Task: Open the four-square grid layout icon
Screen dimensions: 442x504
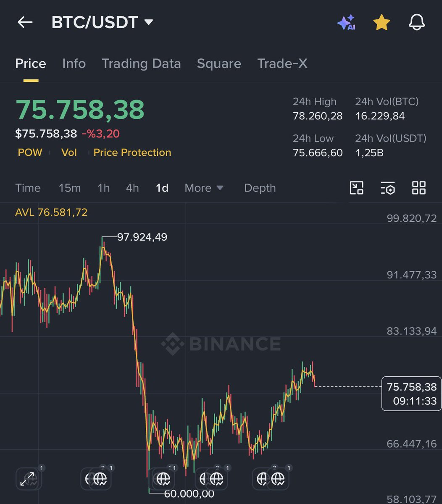Action: pyautogui.click(x=419, y=188)
